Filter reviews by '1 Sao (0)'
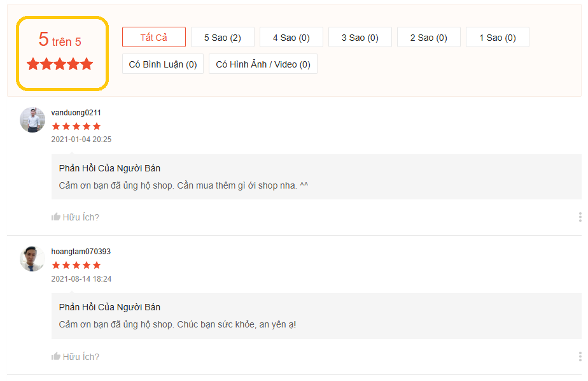The height and width of the screenshot is (381, 588). tap(498, 38)
